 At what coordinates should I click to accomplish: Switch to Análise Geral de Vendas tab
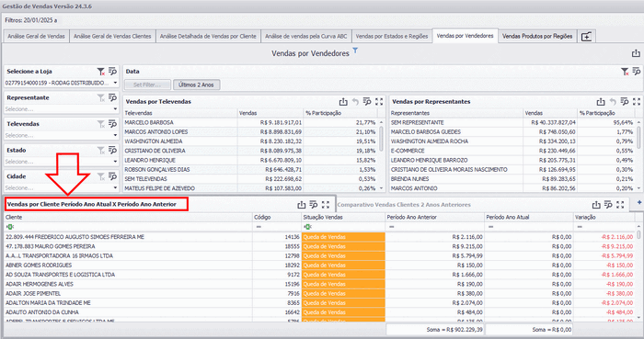[x=36, y=37]
